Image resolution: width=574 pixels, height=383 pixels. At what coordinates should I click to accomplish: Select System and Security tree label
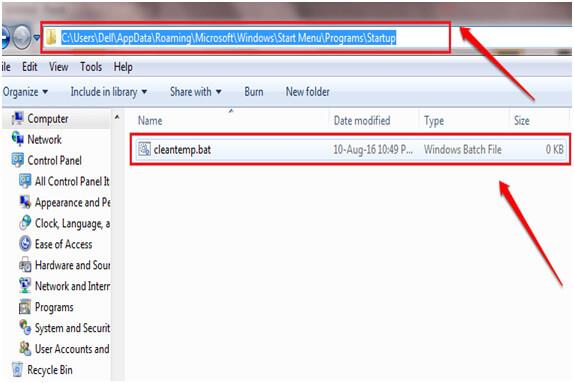point(72,328)
